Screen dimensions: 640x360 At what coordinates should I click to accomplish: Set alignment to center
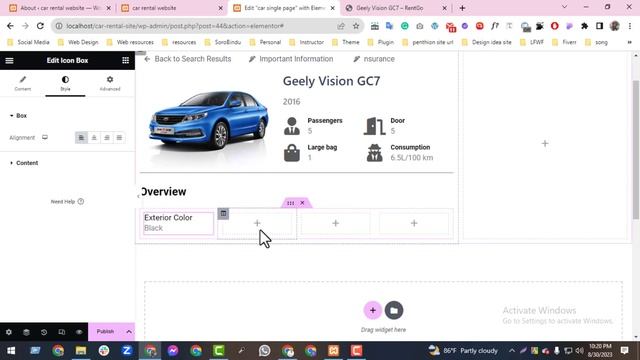tap(94, 138)
